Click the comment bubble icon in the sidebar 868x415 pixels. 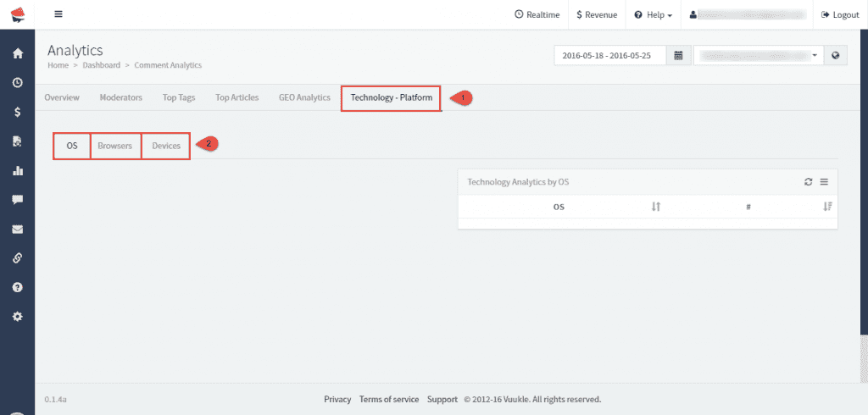(x=17, y=200)
